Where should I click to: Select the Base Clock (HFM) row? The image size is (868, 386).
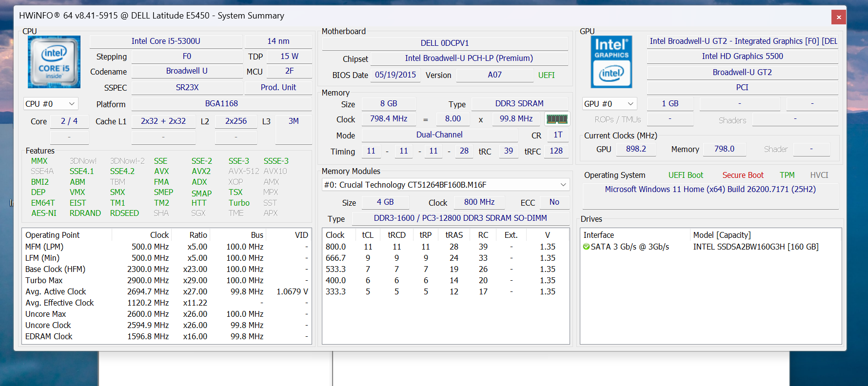pos(167,270)
